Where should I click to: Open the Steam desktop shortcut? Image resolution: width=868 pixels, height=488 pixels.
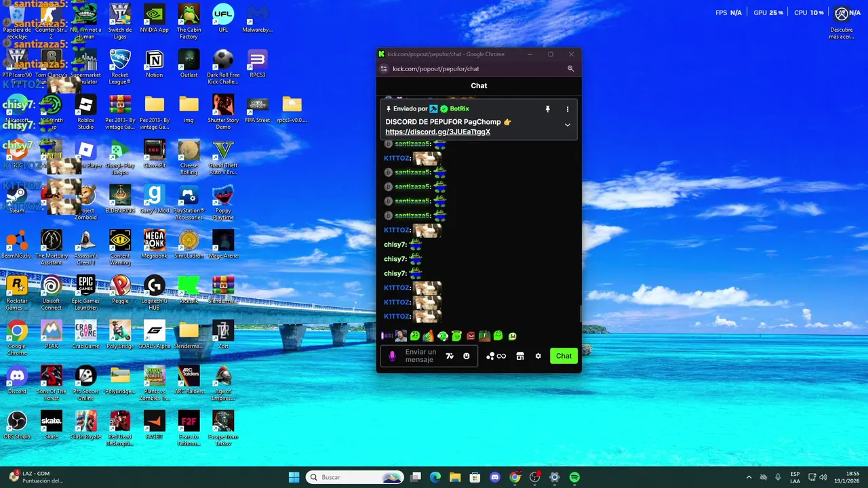(17, 199)
